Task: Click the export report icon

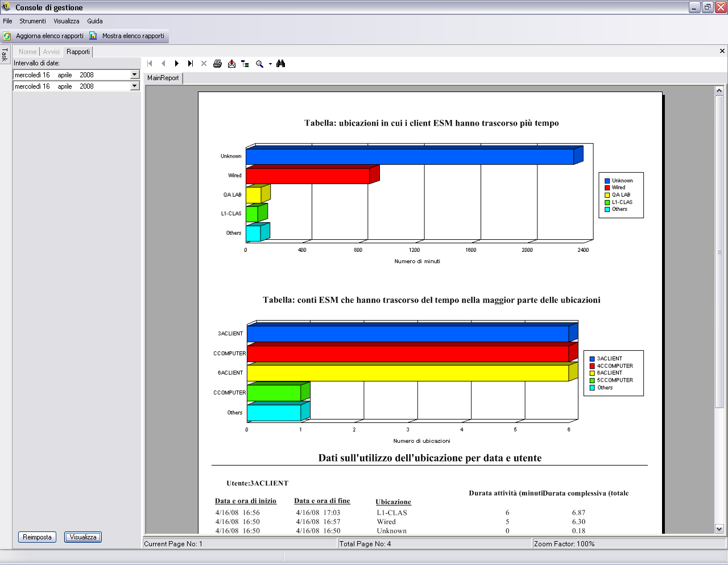Action: (231, 64)
